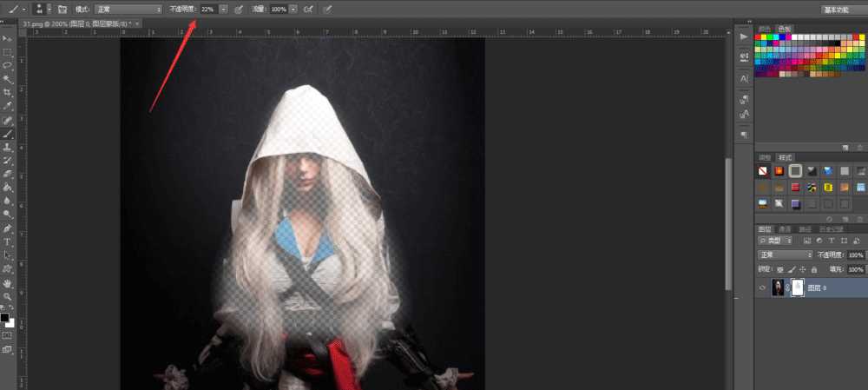Select the Move tool in the toolbox
868x390 pixels.
coord(8,39)
